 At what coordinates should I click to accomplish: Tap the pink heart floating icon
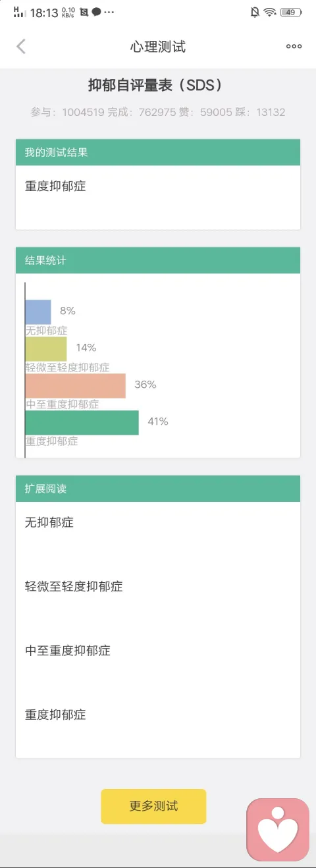point(278,830)
